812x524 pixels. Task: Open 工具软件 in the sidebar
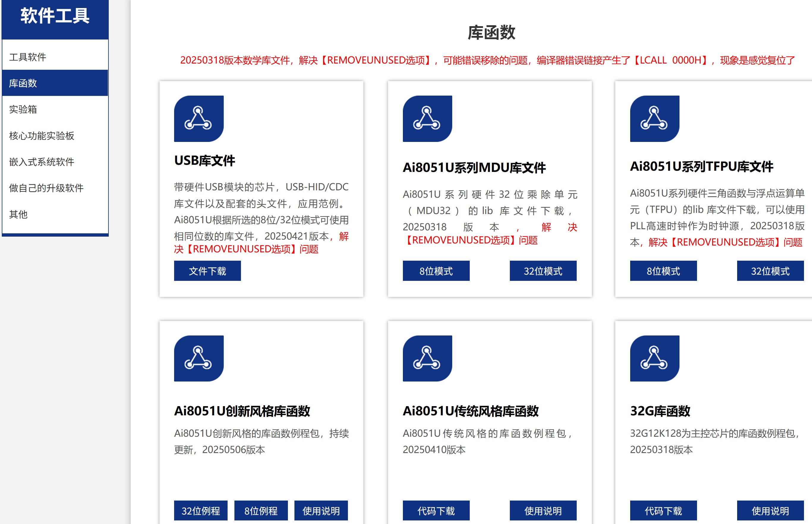tap(55, 57)
